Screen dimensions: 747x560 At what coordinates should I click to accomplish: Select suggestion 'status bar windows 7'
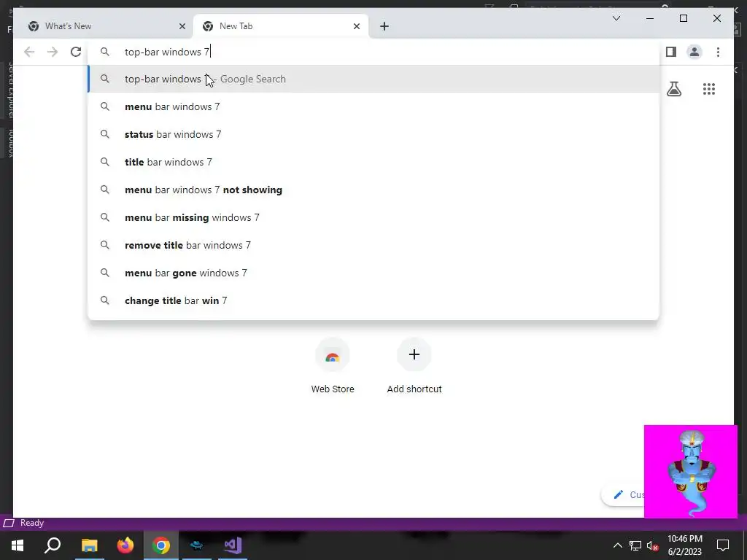click(x=374, y=134)
